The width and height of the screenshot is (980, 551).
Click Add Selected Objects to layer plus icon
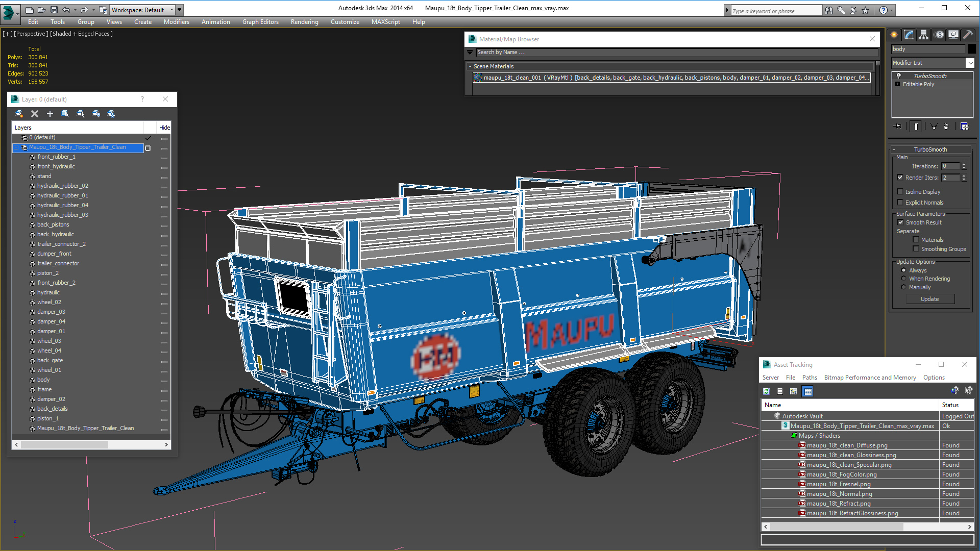(x=50, y=114)
